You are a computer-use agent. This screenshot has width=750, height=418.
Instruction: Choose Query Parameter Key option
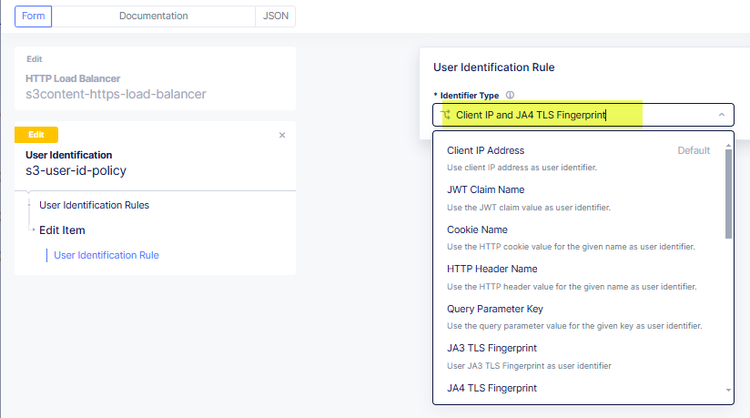[495, 308]
